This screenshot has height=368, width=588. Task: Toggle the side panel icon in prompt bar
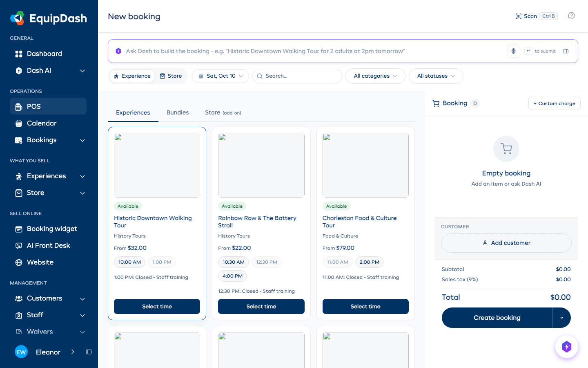(566, 51)
